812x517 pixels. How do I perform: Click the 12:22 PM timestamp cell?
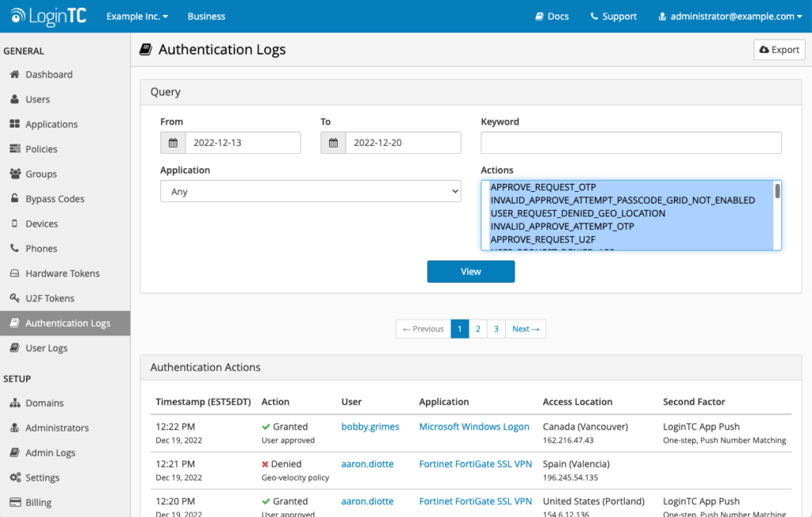coord(175,427)
